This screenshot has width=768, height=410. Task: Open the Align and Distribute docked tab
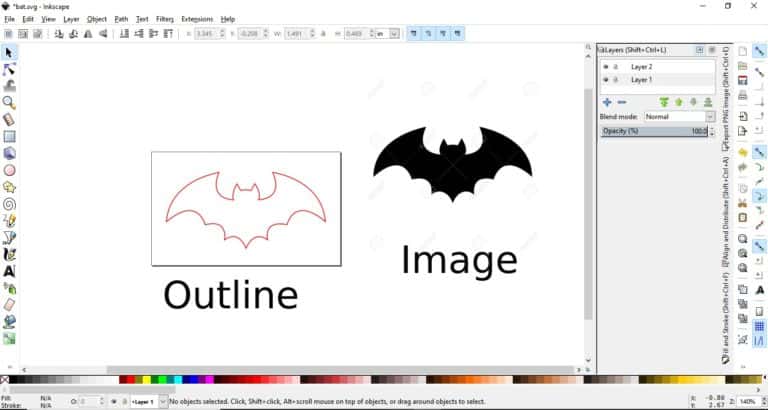726,212
